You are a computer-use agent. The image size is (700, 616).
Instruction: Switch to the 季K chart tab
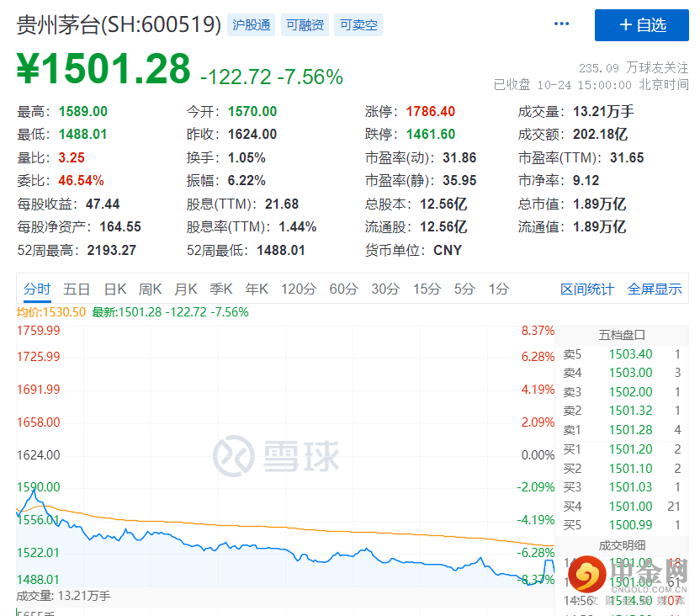coord(221,289)
